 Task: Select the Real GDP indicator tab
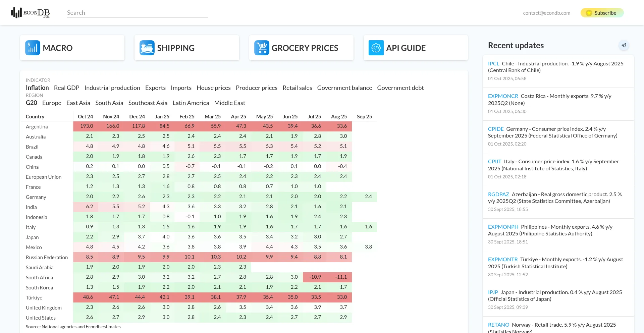point(66,88)
